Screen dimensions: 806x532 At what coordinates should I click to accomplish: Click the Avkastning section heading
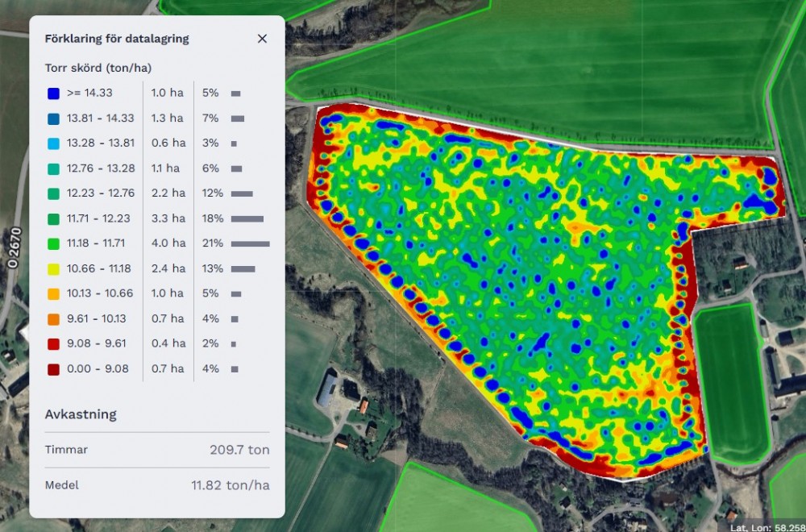point(81,414)
